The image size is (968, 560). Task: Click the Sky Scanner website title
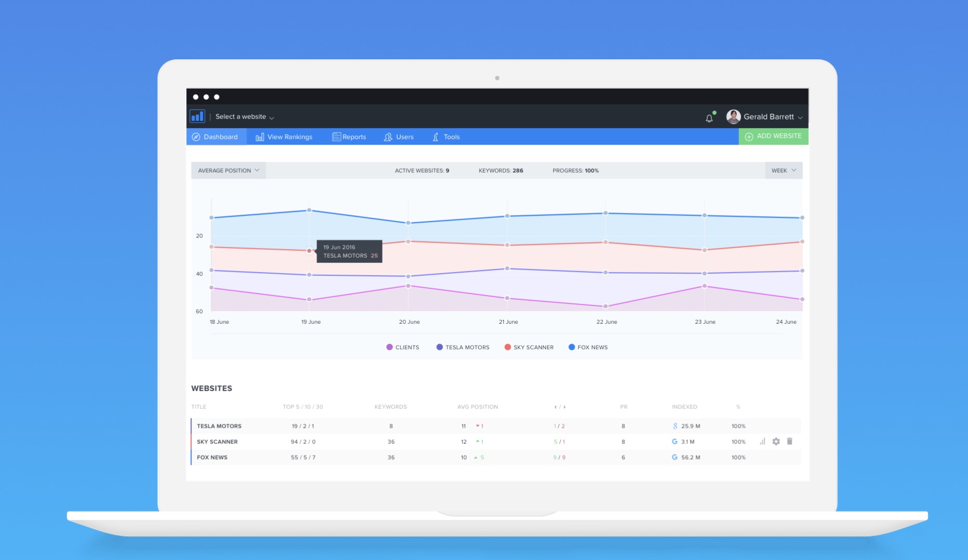217,442
